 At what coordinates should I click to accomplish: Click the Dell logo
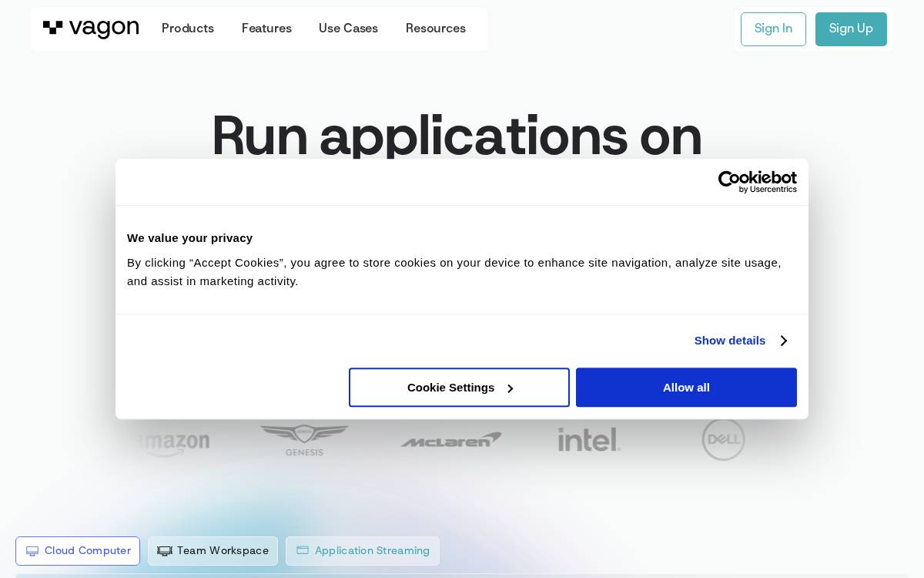pyautogui.click(x=724, y=439)
